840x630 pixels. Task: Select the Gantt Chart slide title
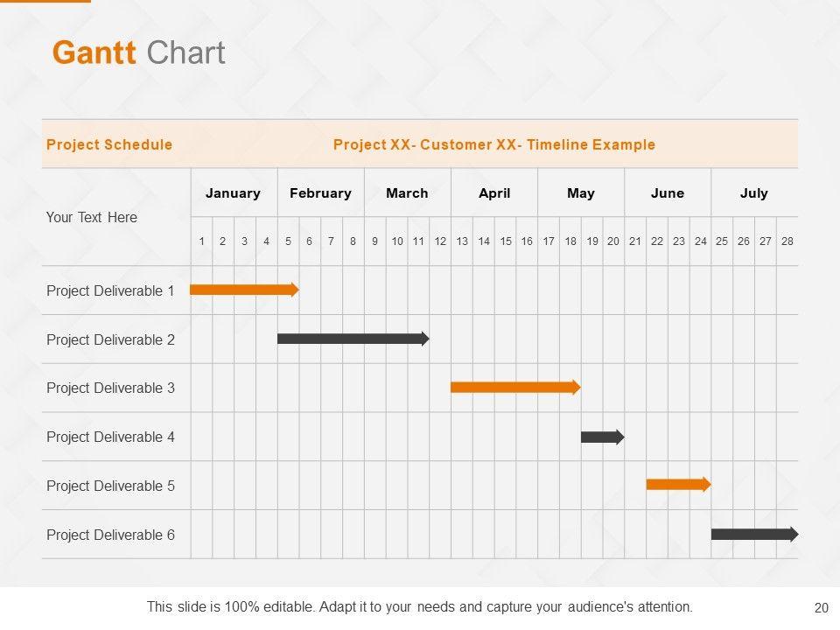click(x=139, y=52)
